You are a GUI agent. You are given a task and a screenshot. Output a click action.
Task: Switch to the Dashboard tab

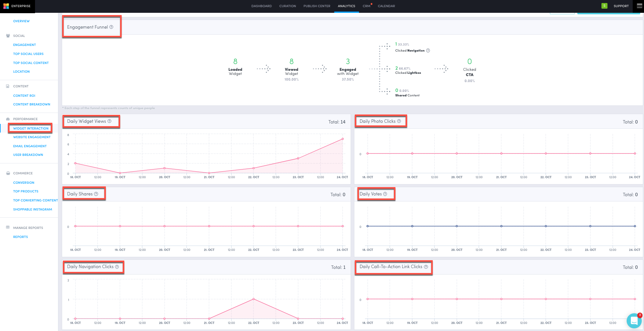(x=261, y=6)
